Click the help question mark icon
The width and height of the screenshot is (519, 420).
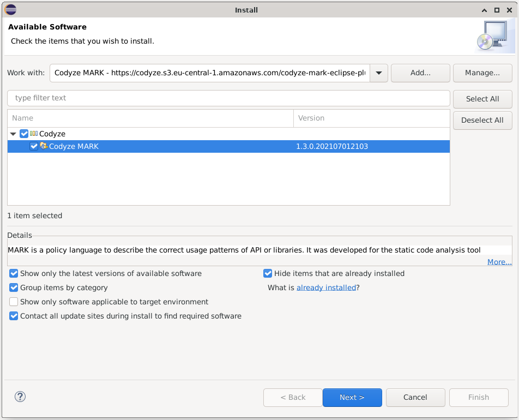tap(20, 397)
